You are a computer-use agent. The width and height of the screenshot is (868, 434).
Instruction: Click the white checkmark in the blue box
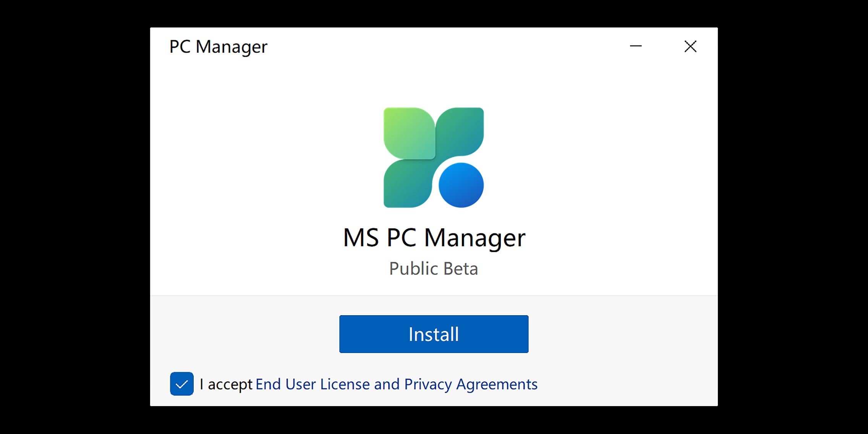click(182, 384)
